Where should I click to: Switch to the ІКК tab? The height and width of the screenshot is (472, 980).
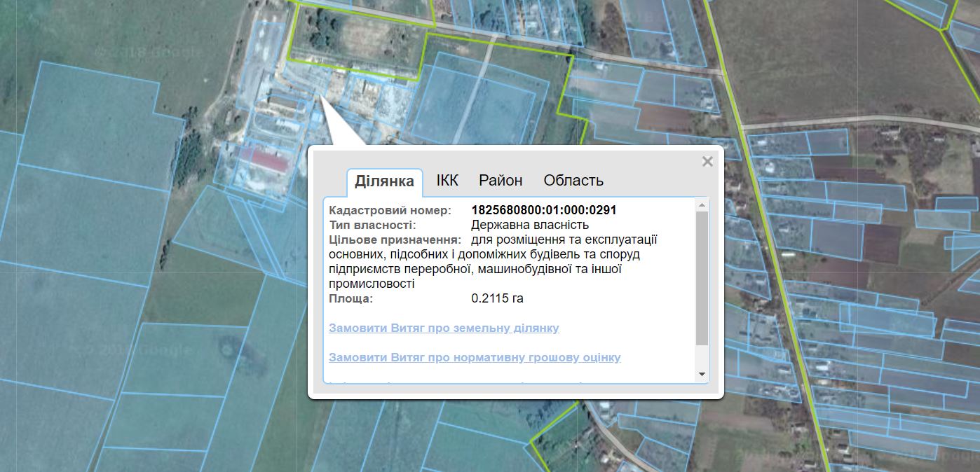(x=447, y=181)
